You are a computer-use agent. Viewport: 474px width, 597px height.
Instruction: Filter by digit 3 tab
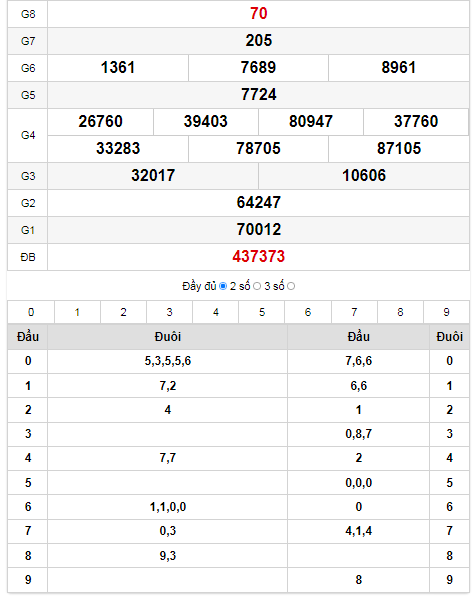point(169,312)
